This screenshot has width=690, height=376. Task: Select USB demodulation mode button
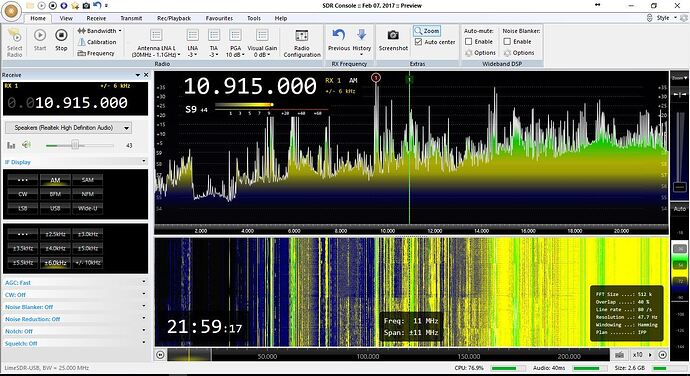click(55, 208)
